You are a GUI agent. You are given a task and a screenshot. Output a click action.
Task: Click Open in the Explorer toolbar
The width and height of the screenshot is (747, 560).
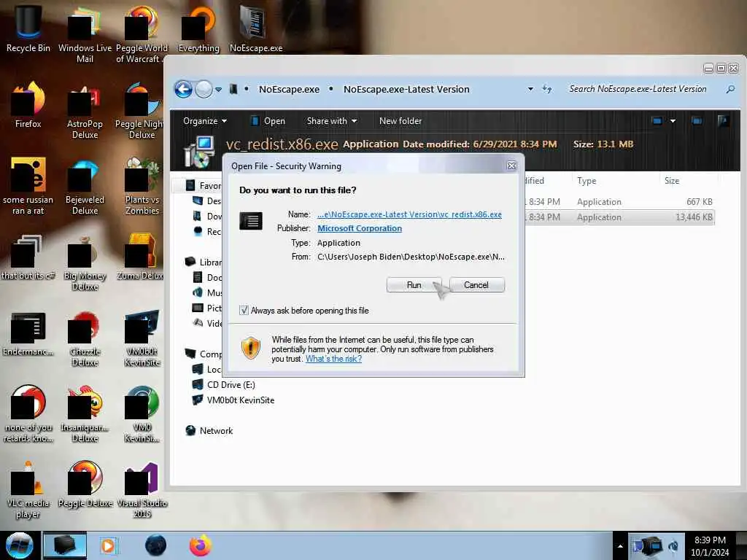(x=268, y=121)
